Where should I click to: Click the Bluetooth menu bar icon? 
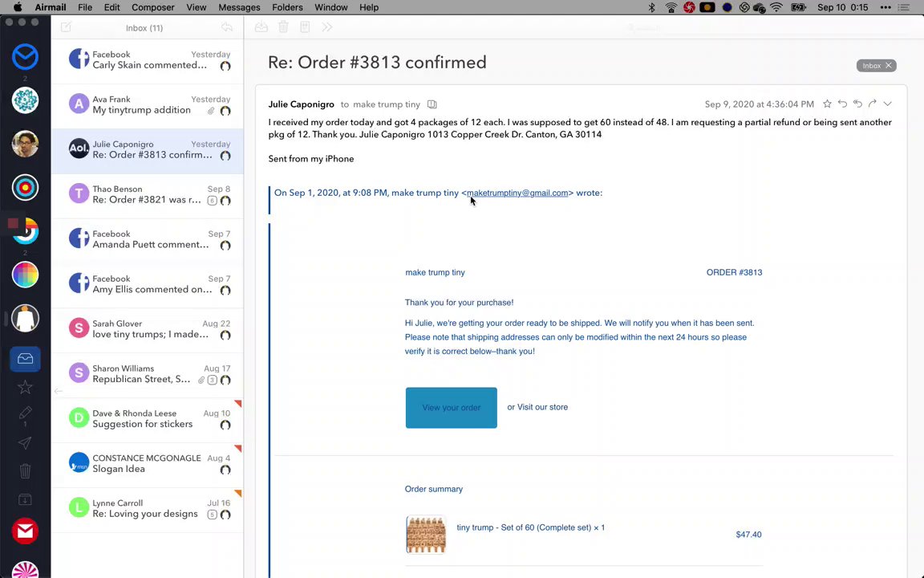point(652,7)
